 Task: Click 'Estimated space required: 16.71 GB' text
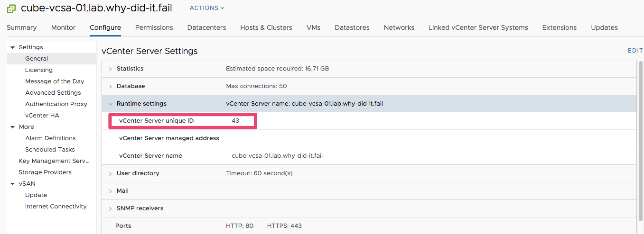(x=278, y=69)
